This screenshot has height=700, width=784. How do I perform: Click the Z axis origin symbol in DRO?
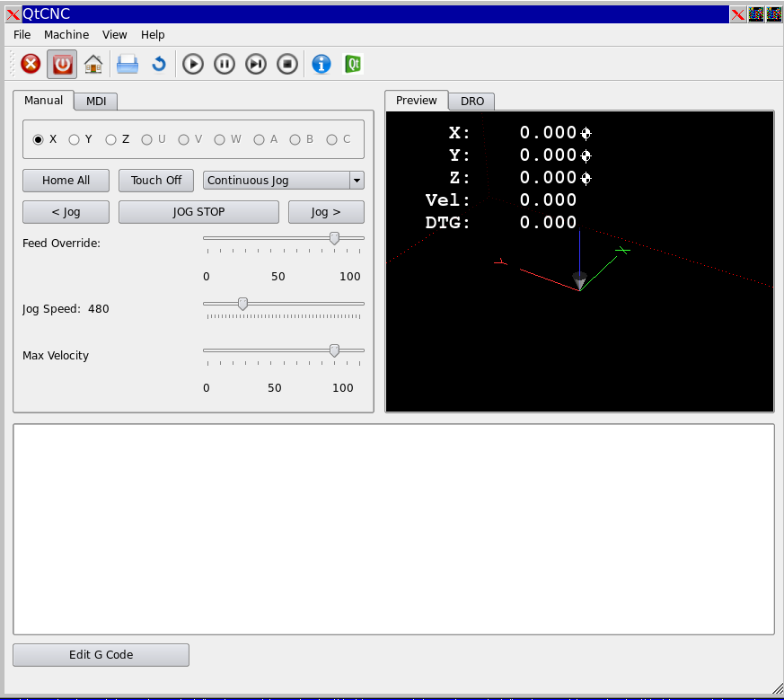(x=586, y=178)
